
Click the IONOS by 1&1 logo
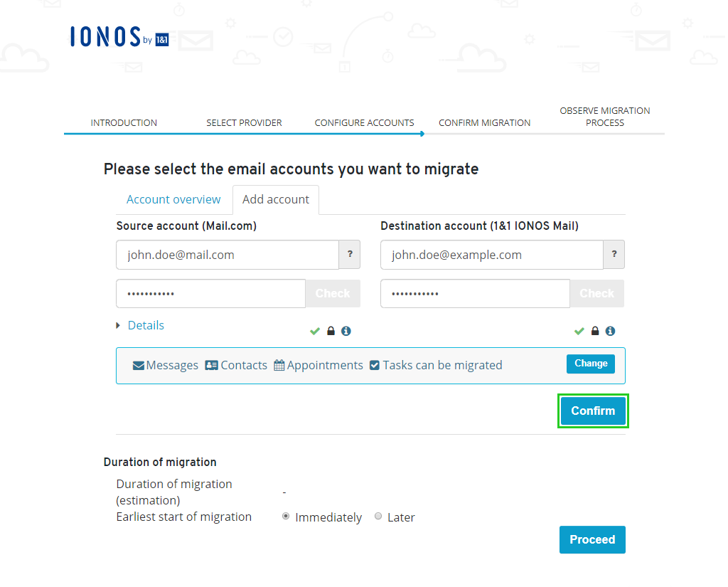pyautogui.click(x=119, y=37)
